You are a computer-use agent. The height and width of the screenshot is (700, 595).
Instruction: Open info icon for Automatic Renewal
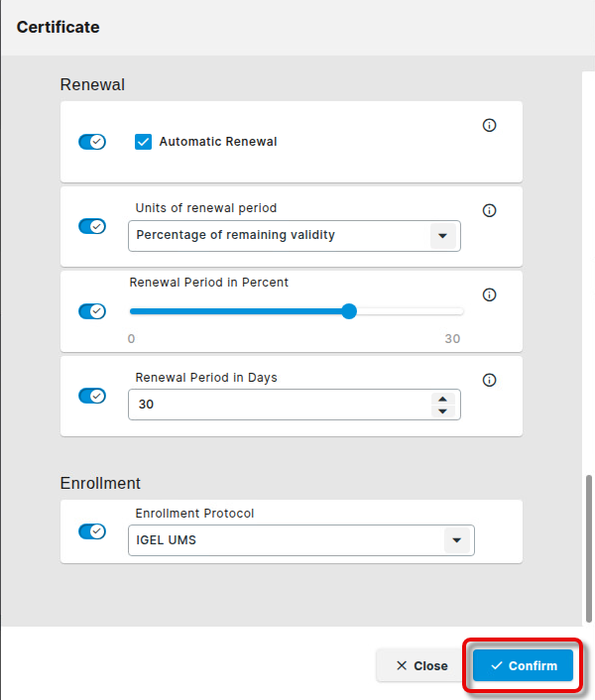(489, 126)
